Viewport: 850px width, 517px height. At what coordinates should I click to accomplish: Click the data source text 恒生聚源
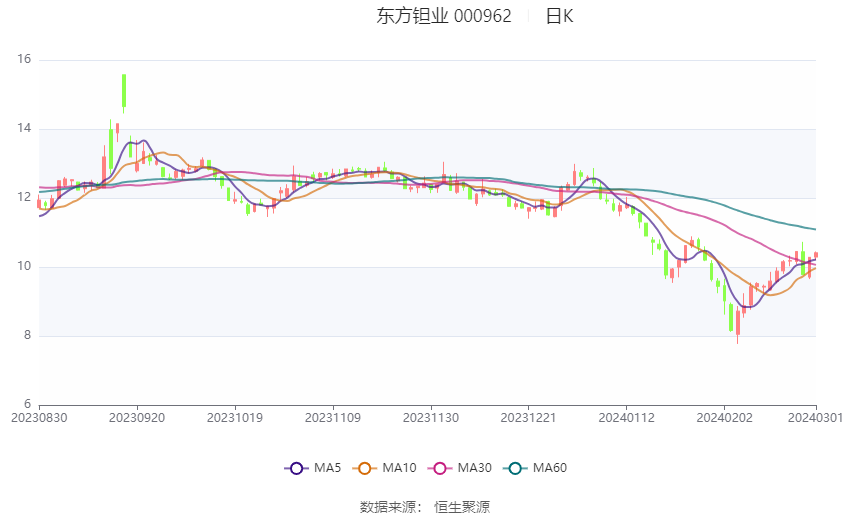[462, 507]
